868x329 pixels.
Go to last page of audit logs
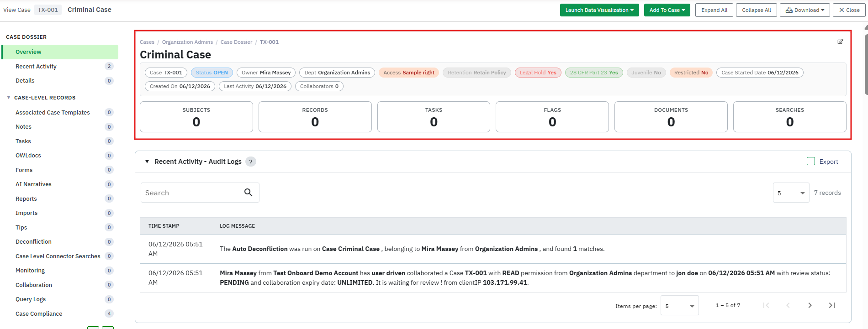tap(832, 305)
